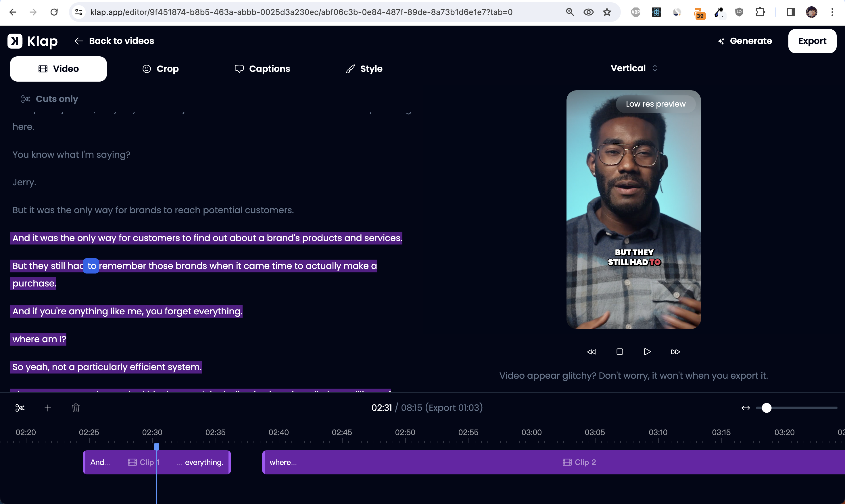Click the trash delete icon
The width and height of the screenshot is (845, 504).
76,408
